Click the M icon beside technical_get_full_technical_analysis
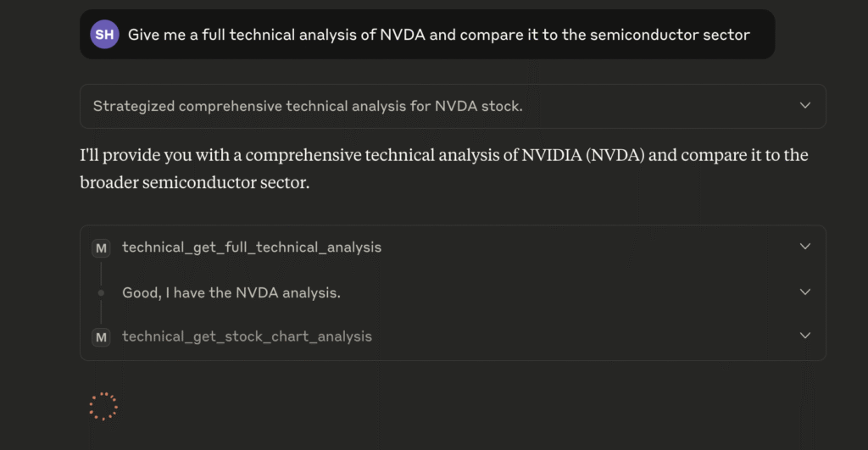This screenshot has height=450, width=868. coord(102,248)
